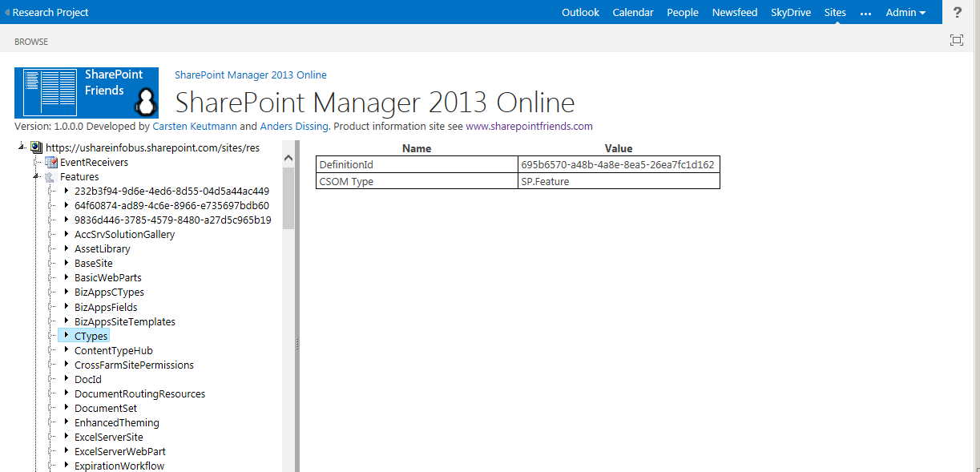Select the BizAppsCTypes tree item
980x472 pixels.
point(109,292)
